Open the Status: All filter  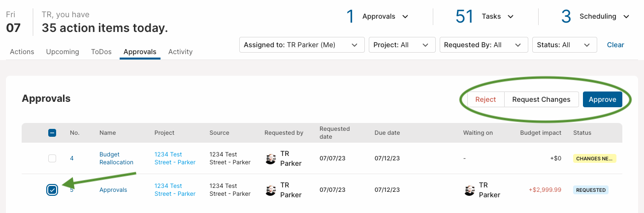(x=565, y=45)
